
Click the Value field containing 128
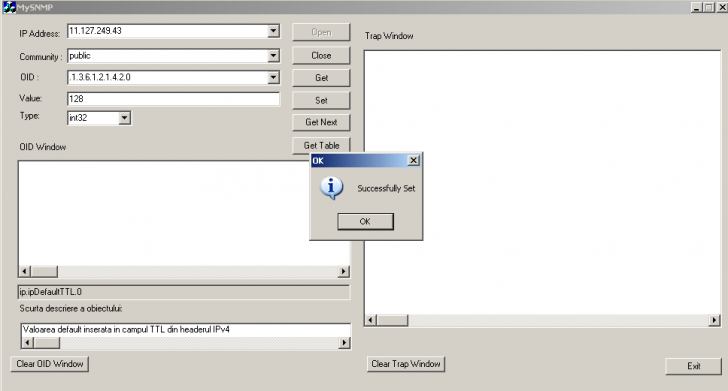173,98
